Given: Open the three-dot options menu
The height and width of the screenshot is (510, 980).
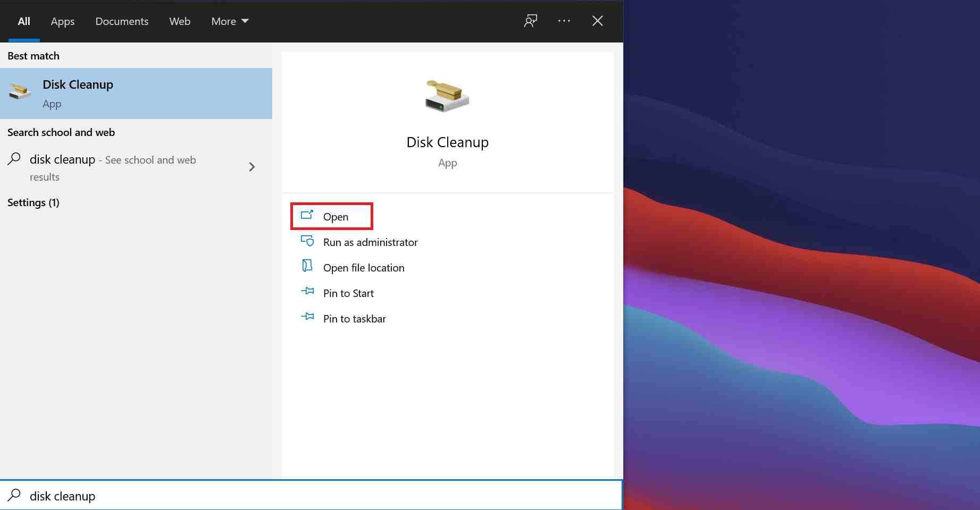Looking at the screenshot, I should [564, 21].
